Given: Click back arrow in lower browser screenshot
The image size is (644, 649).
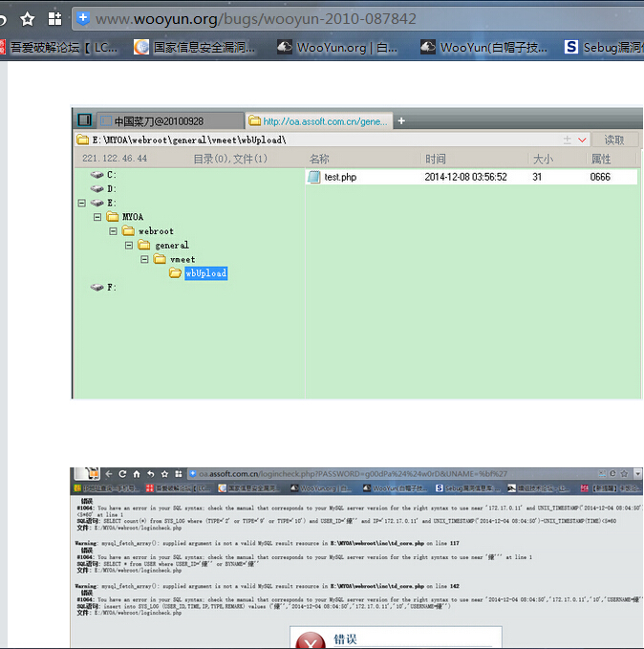Looking at the screenshot, I should (109, 474).
